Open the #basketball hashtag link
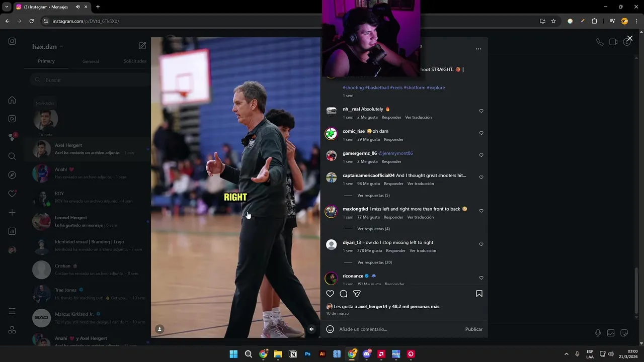 coord(377,87)
